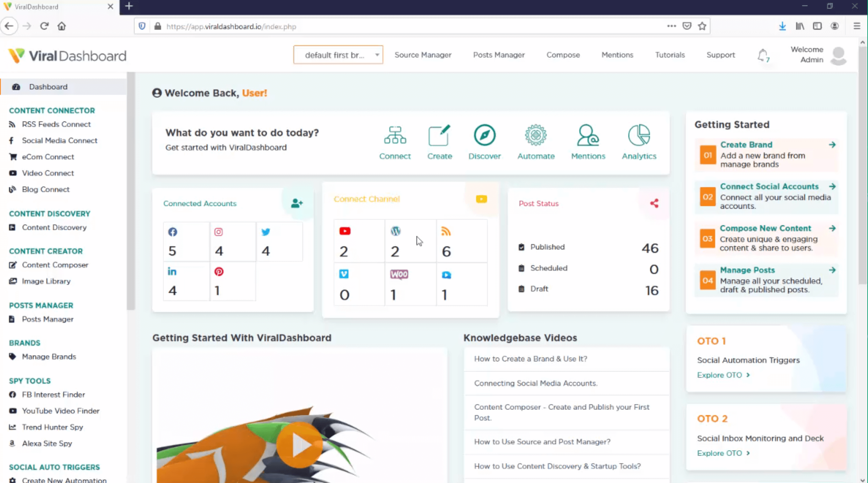868x483 pixels.
Task: Open Tutorials in the top menu
Action: 670,55
